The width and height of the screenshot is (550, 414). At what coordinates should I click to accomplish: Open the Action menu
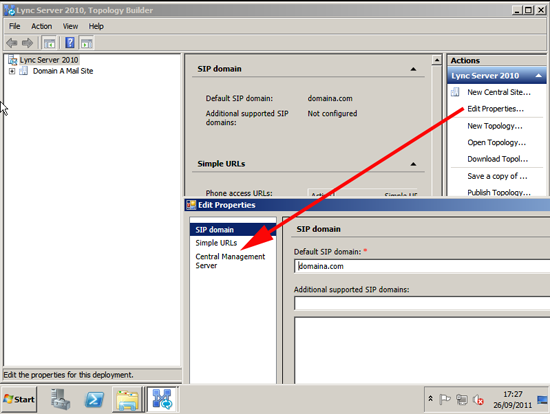pos(41,26)
